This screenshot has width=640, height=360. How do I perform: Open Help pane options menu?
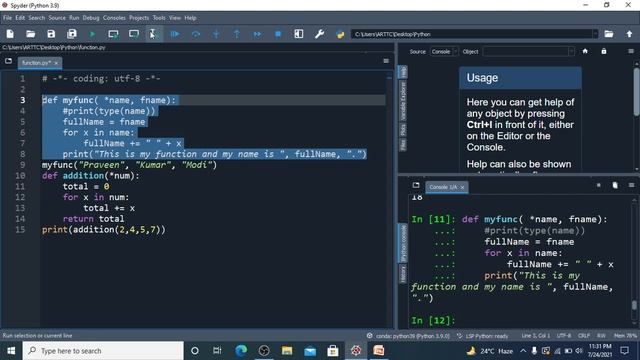631,51
